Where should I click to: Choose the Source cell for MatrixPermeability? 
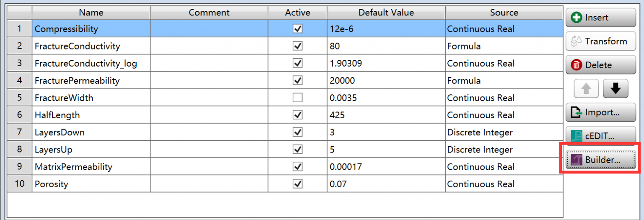[x=504, y=167]
